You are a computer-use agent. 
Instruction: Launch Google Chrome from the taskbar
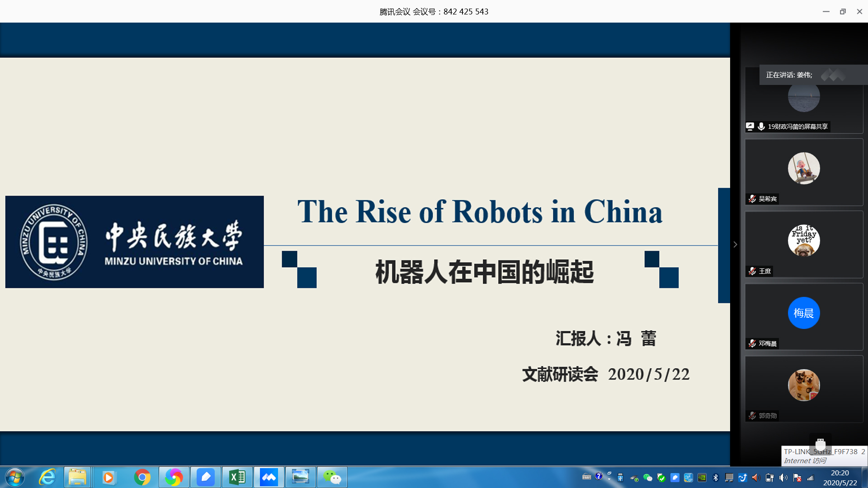142,477
